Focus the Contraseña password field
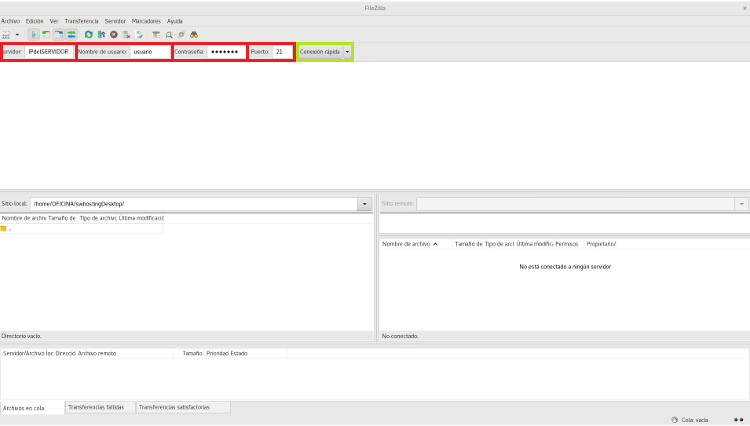 click(226, 52)
